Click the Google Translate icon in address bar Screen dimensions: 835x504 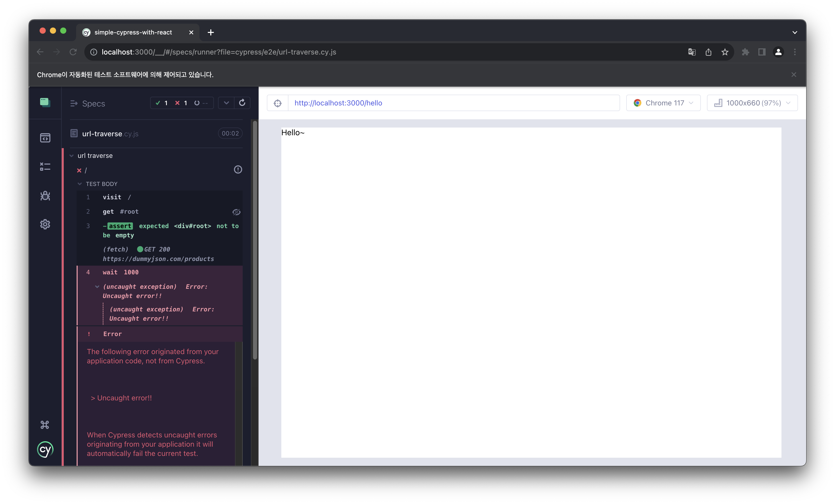692,52
